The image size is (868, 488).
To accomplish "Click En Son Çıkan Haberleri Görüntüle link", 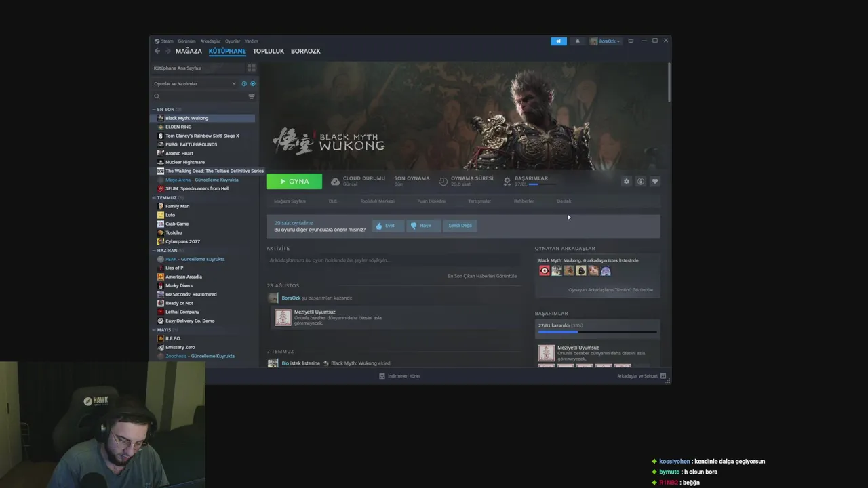I will click(482, 276).
